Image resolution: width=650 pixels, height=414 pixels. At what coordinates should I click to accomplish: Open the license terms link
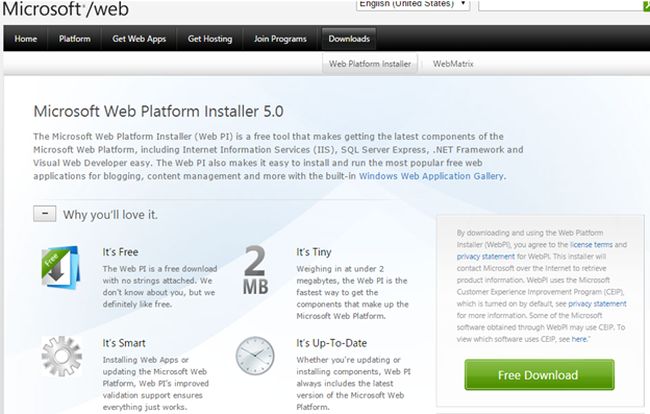(x=591, y=245)
